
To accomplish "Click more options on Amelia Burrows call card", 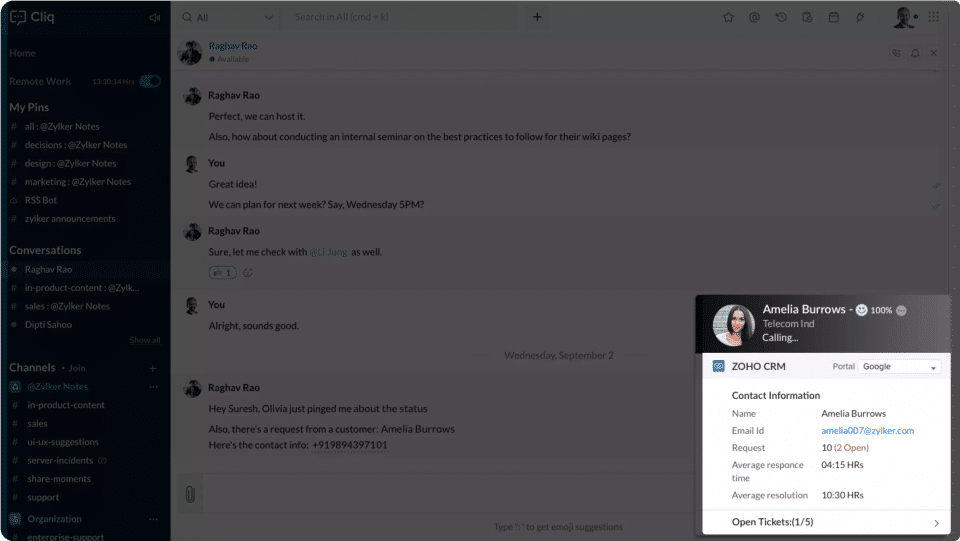I will click(x=901, y=310).
